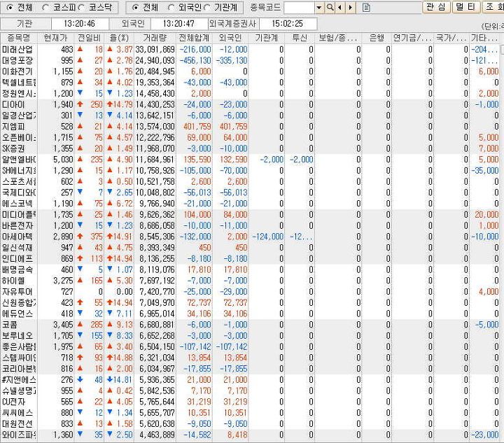Click the 종목코드 input field
The height and width of the screenshot is (443, 504).
[300, 8]
